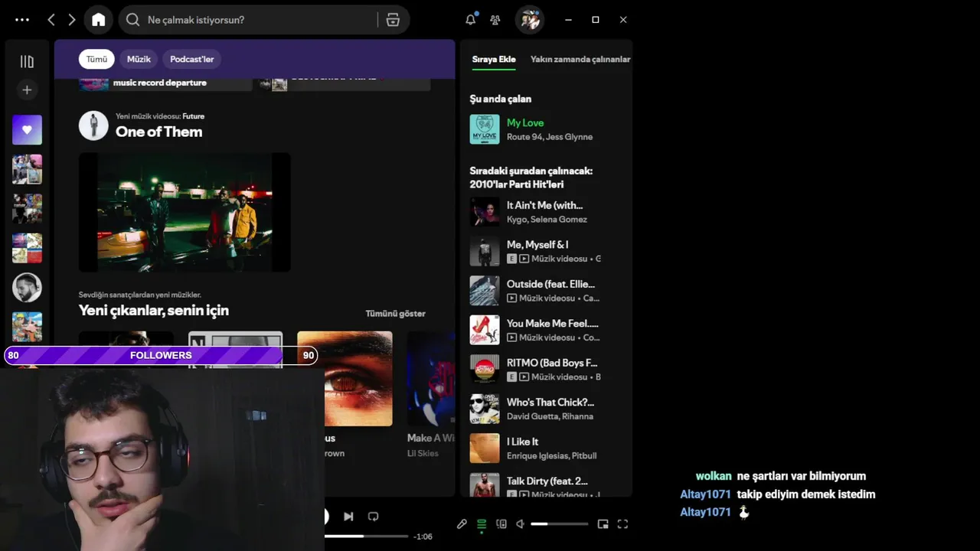This screenshot has width=980, height=551.
Task: Select the Podcast'ler filter chip
Action: tap(191, 59)
